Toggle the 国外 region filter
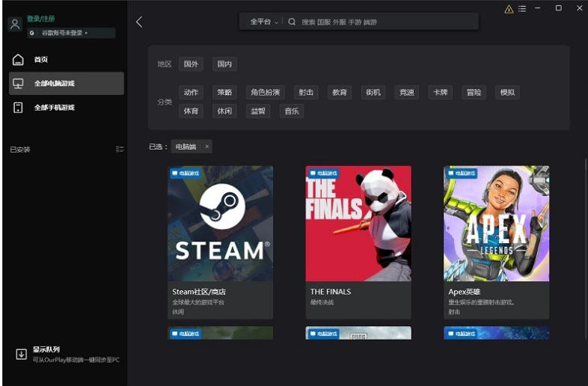 click(x=192, y=64)
